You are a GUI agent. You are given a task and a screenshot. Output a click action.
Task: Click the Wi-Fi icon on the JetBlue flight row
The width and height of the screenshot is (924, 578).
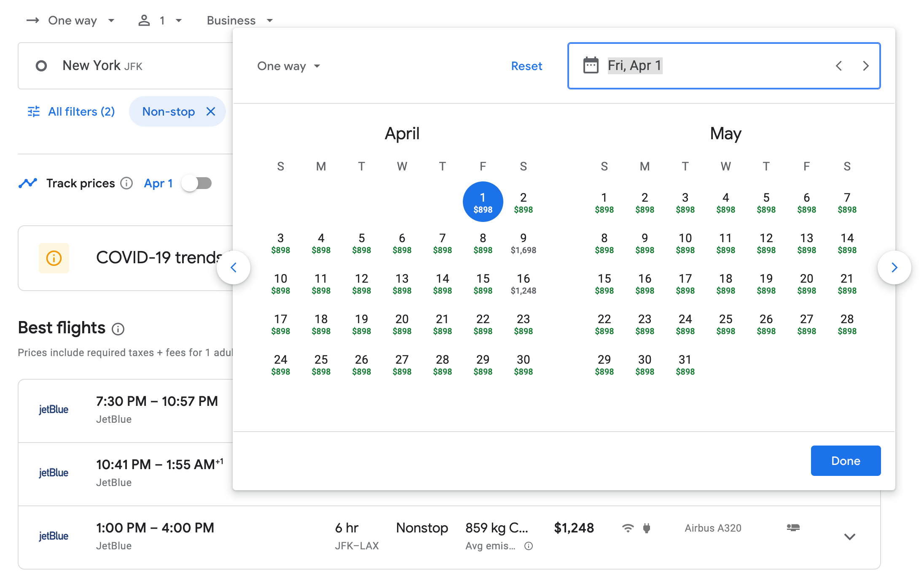(628, 528)
